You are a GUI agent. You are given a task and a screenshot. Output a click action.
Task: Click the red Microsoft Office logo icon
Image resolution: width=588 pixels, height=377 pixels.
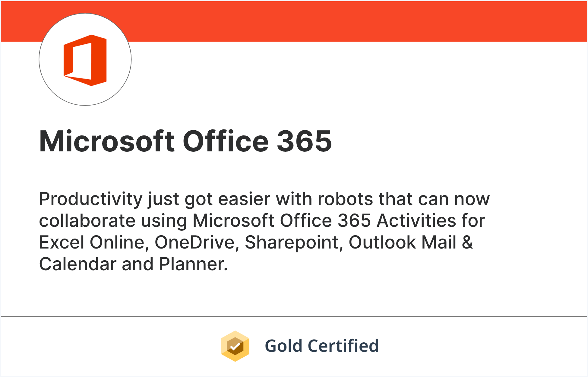85,60
